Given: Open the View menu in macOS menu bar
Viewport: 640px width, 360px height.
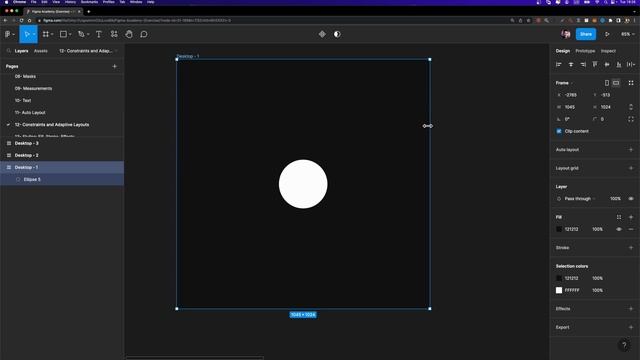Looking at the screenshot, I should tap(56, 2).
